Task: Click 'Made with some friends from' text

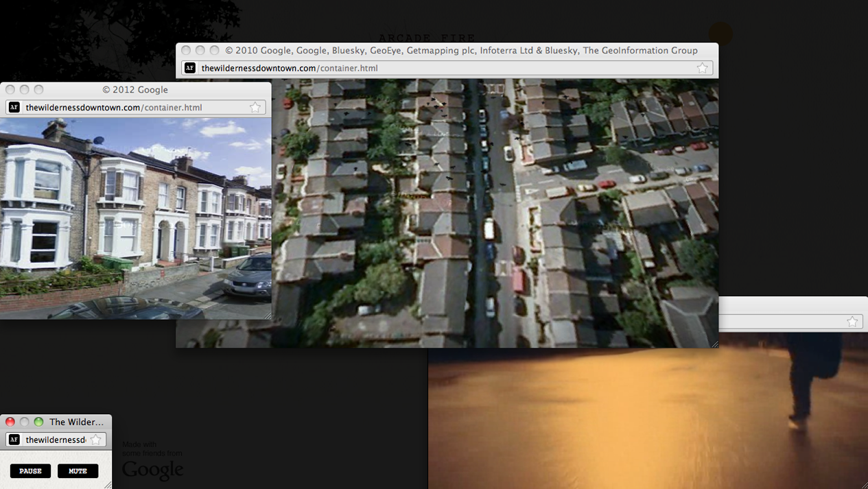Action: point(152,449)
